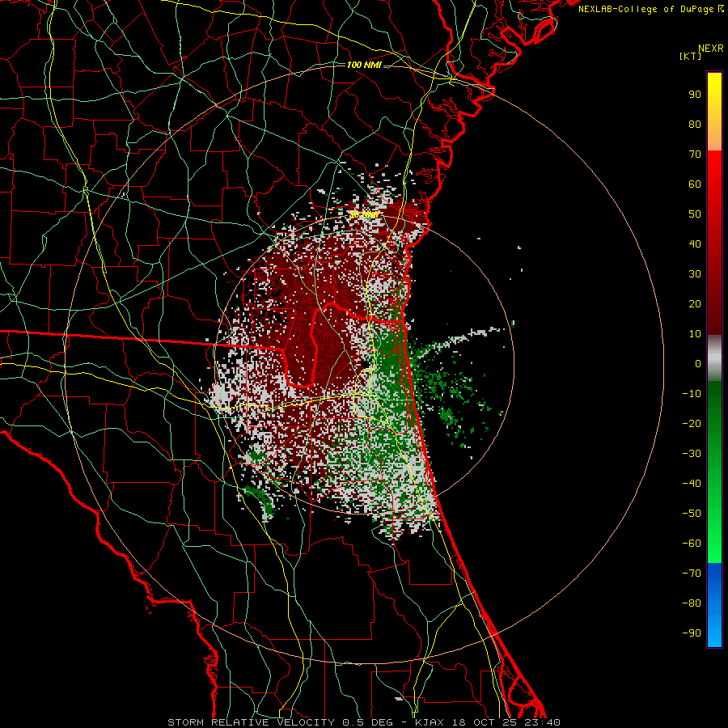
Task: Select the -50 value on the velocity scale
Action: point(692,514)
